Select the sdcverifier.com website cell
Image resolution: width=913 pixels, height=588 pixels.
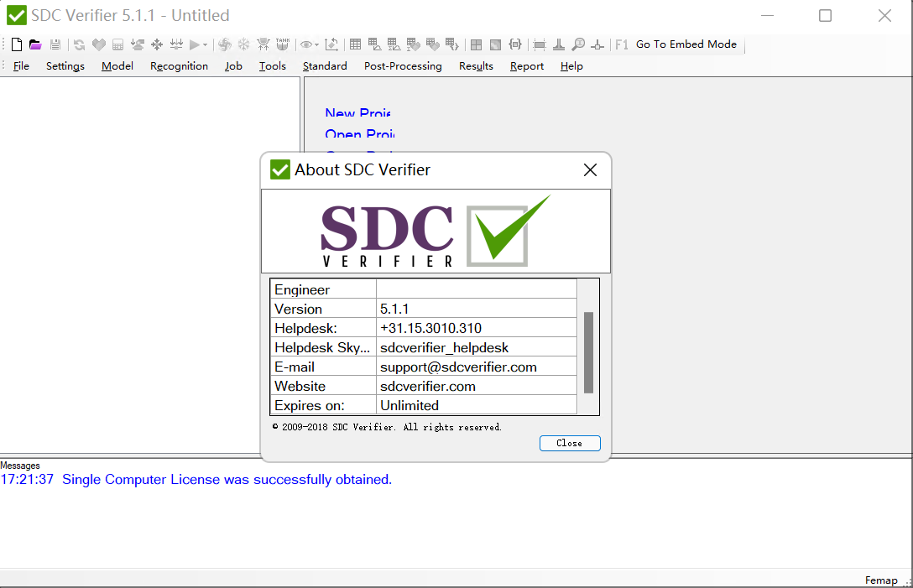477,386
